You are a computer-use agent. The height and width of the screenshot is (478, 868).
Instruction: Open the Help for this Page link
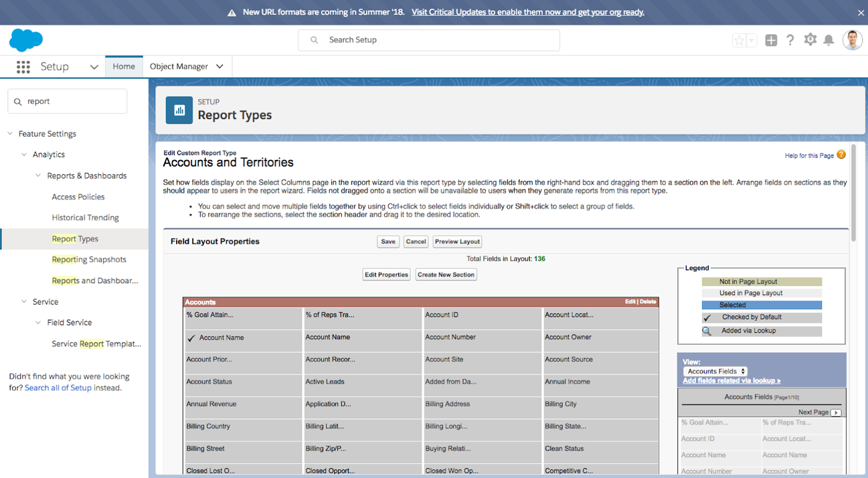(x=809, y=156)
